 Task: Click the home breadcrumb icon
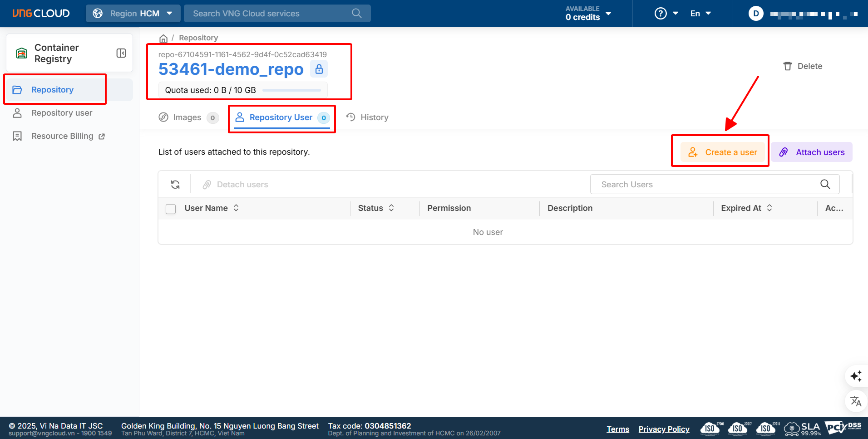tap(163, 38)
